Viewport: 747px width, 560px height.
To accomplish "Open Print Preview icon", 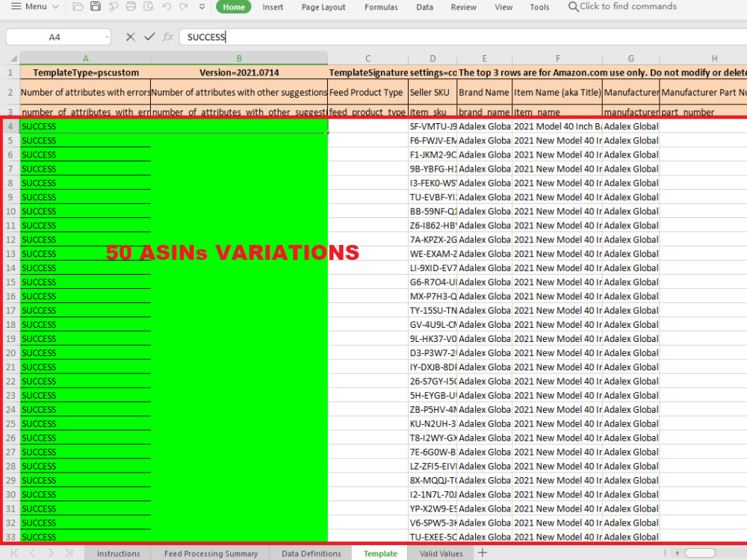I will tap(149, 7).
